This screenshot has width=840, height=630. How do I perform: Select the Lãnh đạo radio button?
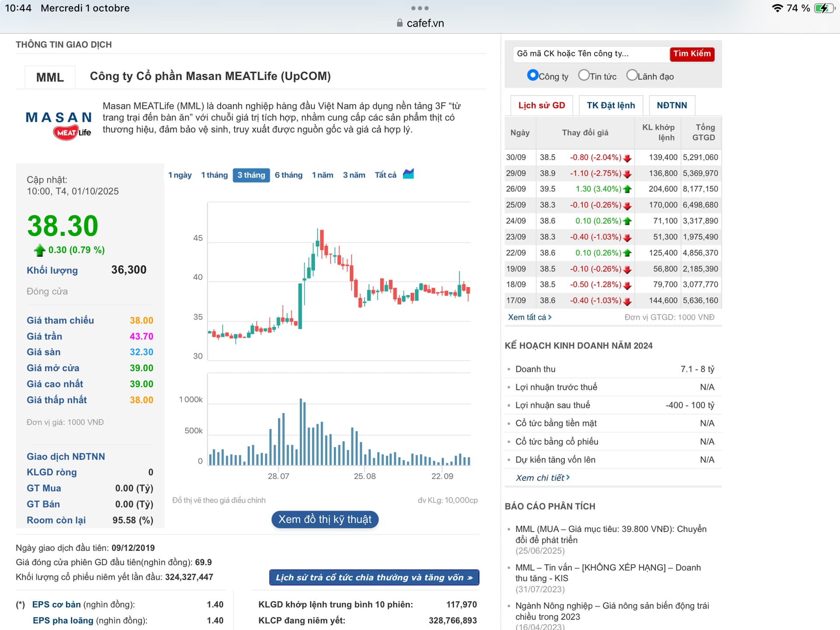point(632,75)
